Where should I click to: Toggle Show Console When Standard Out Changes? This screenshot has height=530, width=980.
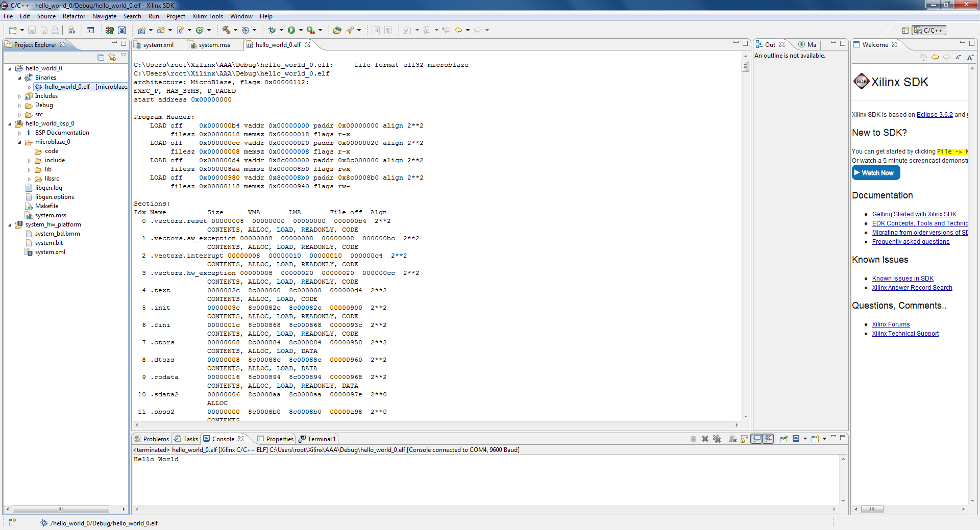coord(756,439)
